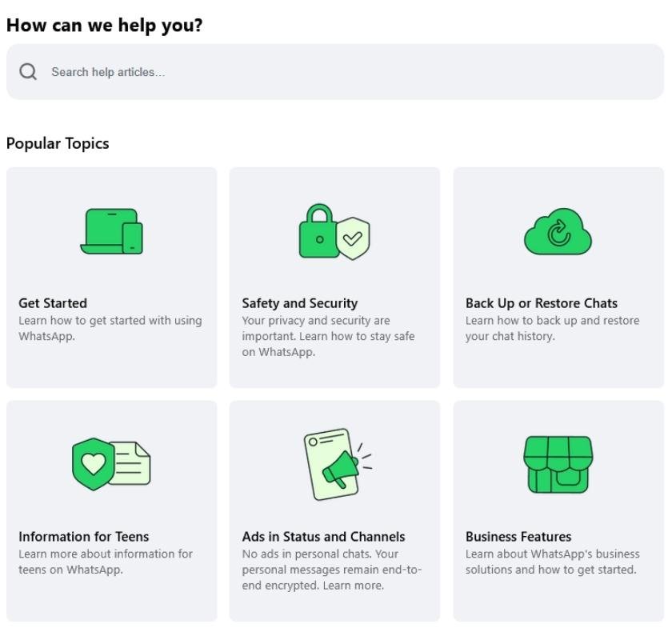The width and height of the screenshot is (672, 640).
Task: Click the Back Up or Restore cloud icon
Action: (558, 232)
